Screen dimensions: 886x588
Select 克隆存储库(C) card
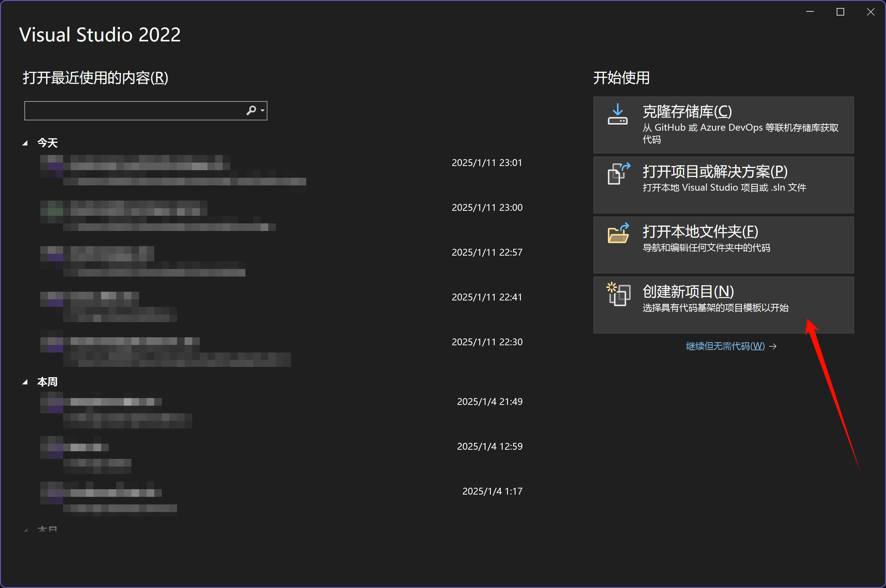(723, 125)
